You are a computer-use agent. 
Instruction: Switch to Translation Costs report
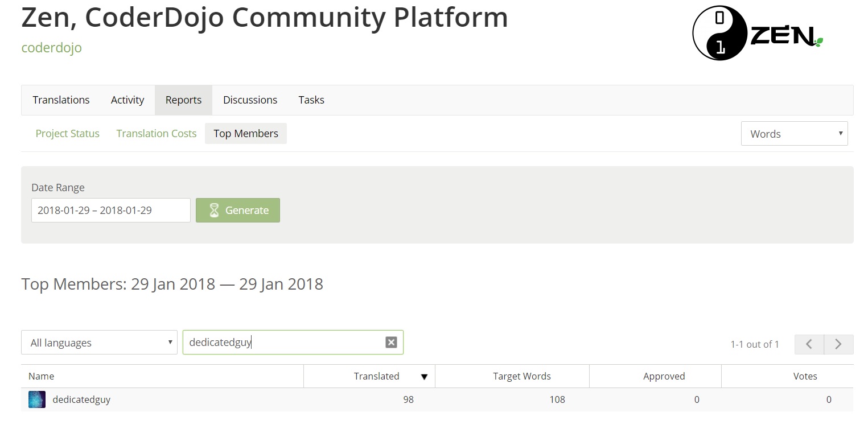pos(157,134)
